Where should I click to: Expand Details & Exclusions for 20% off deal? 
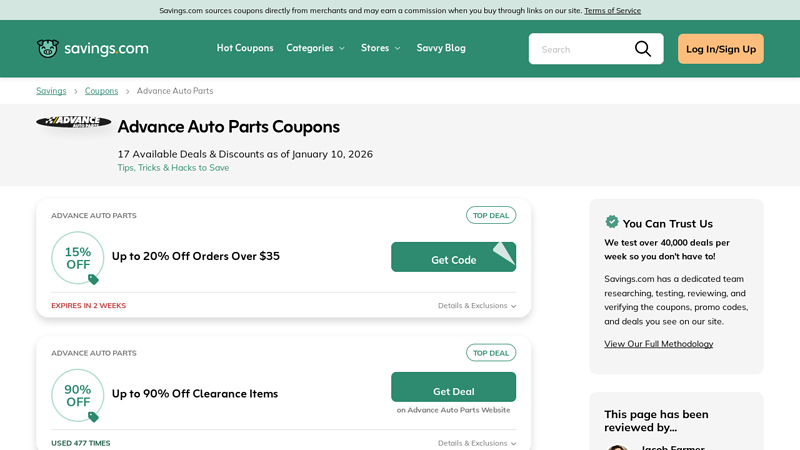477,306
